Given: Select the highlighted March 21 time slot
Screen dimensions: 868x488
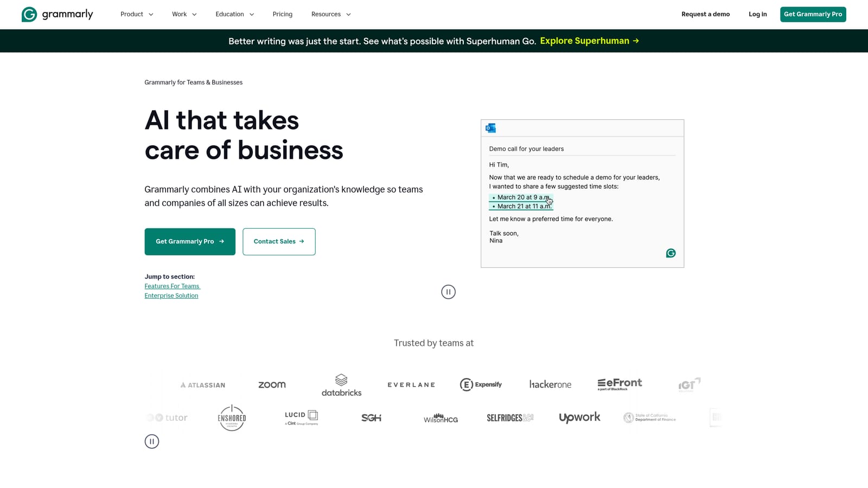Looking at the screenshot, I should [x=521, y=206].
